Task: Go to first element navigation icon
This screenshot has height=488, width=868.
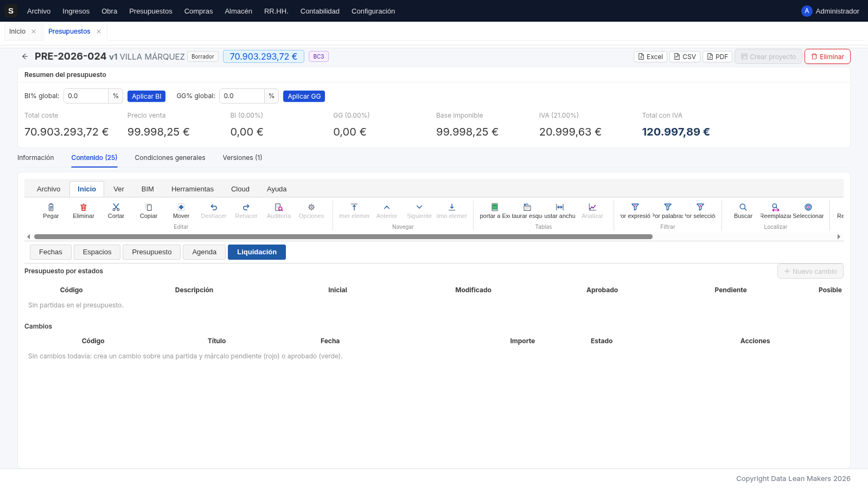Action: (354, 207)
